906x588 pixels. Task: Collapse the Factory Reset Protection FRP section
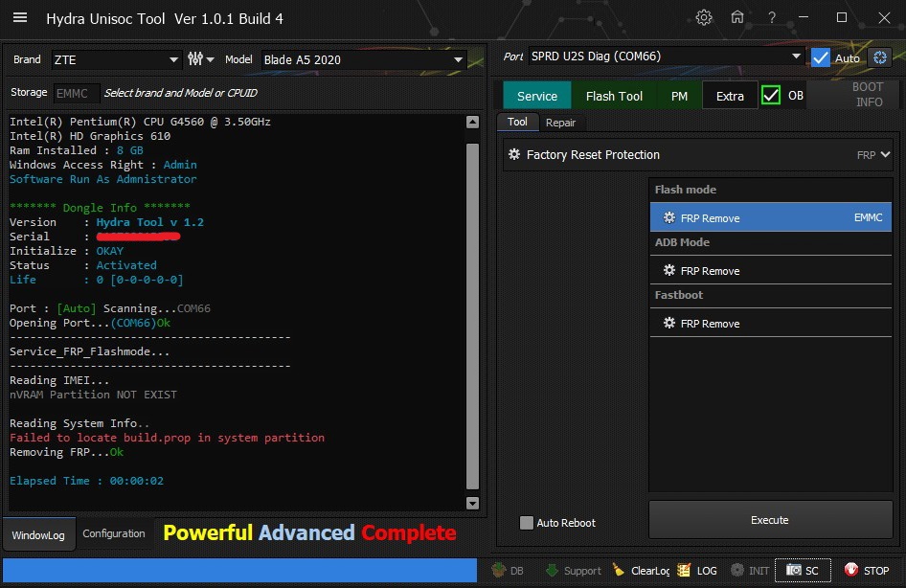885,154
